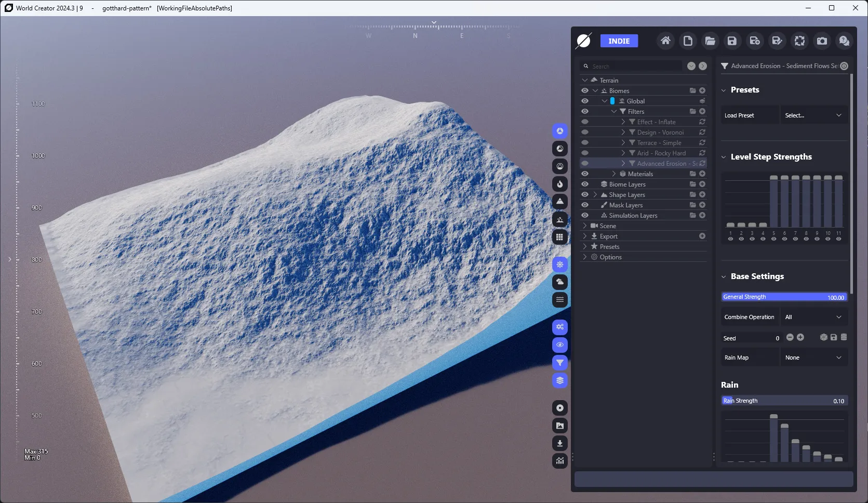Viewport: 868px width, 503px height.
Task: Click the Save project disk icon
Action: click(732, 41)
